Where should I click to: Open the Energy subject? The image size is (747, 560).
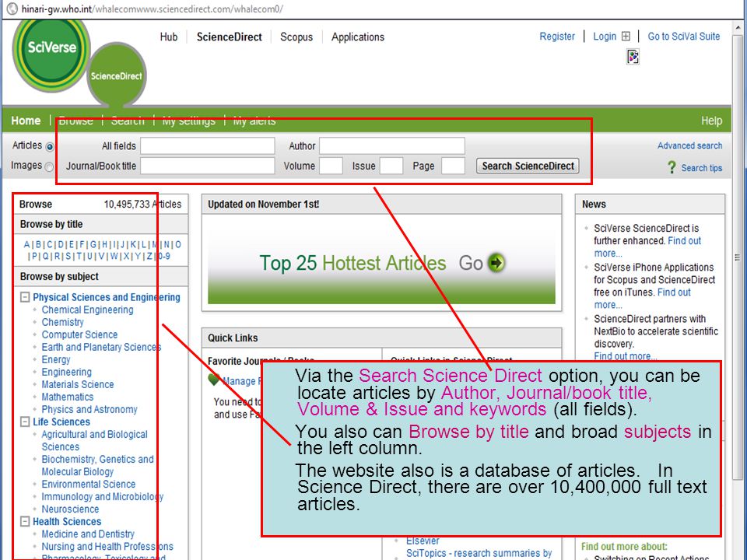tap(56, 359)
